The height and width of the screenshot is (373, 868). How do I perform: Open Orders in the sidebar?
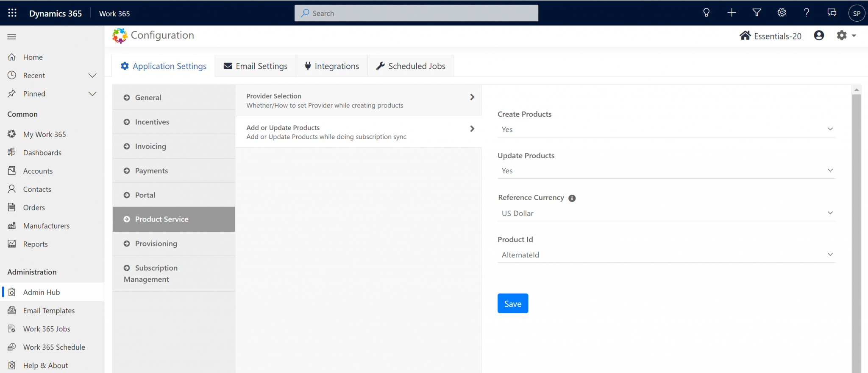click(52, 208)
